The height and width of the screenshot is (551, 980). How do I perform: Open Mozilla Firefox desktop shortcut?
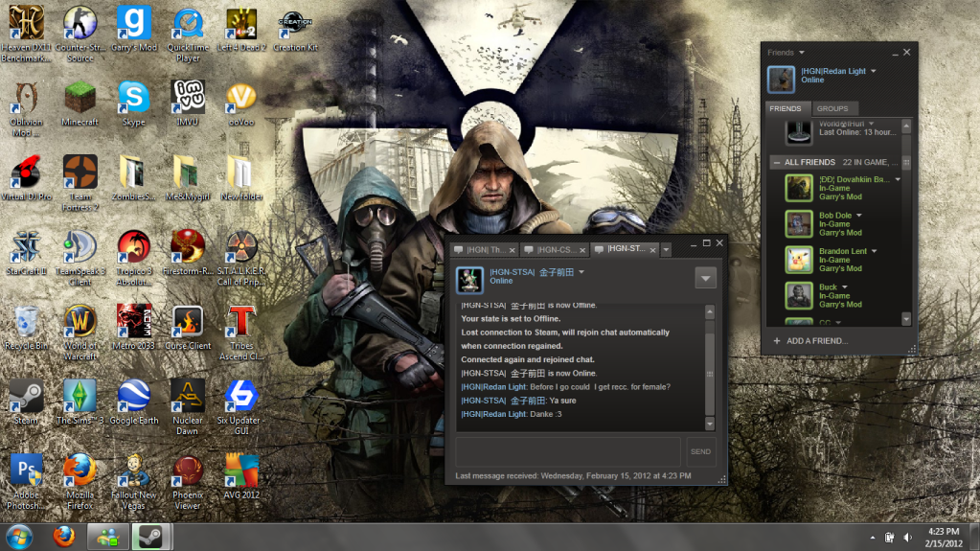click(80, 482)
